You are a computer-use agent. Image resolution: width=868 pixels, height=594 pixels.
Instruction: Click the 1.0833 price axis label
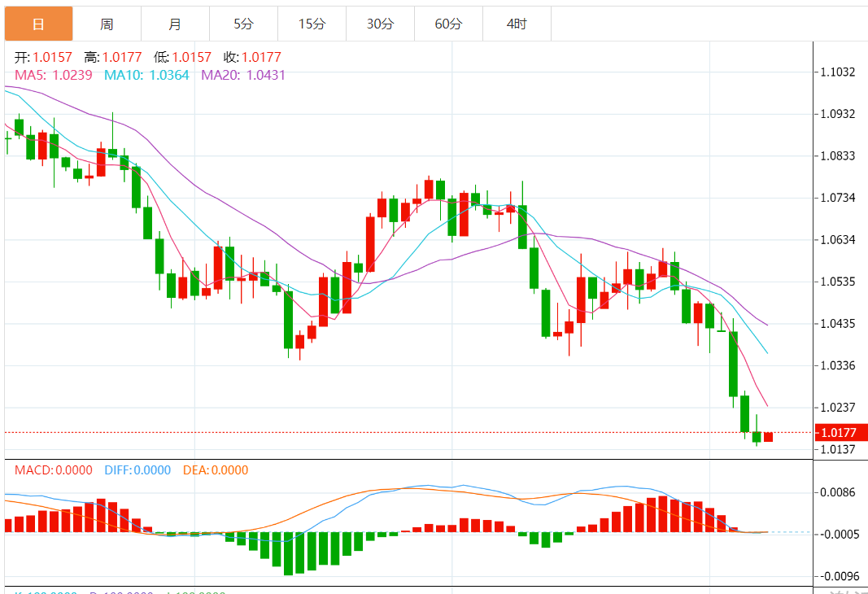pos(838,156)
